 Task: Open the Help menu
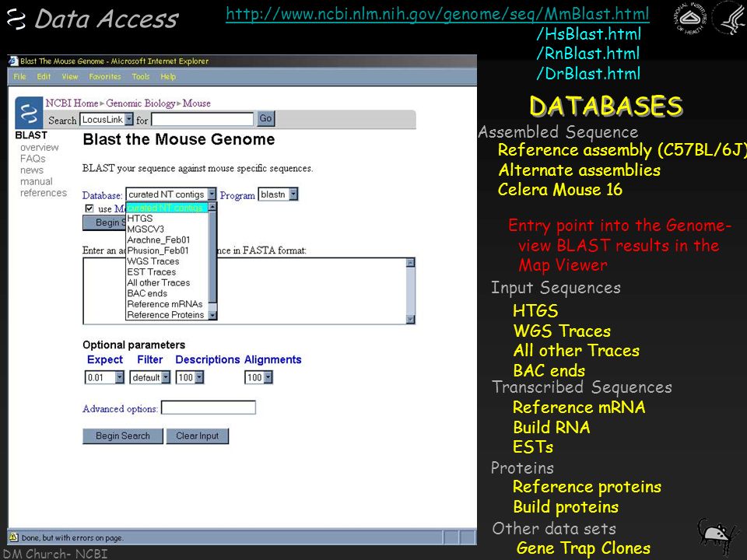point(168,77)
